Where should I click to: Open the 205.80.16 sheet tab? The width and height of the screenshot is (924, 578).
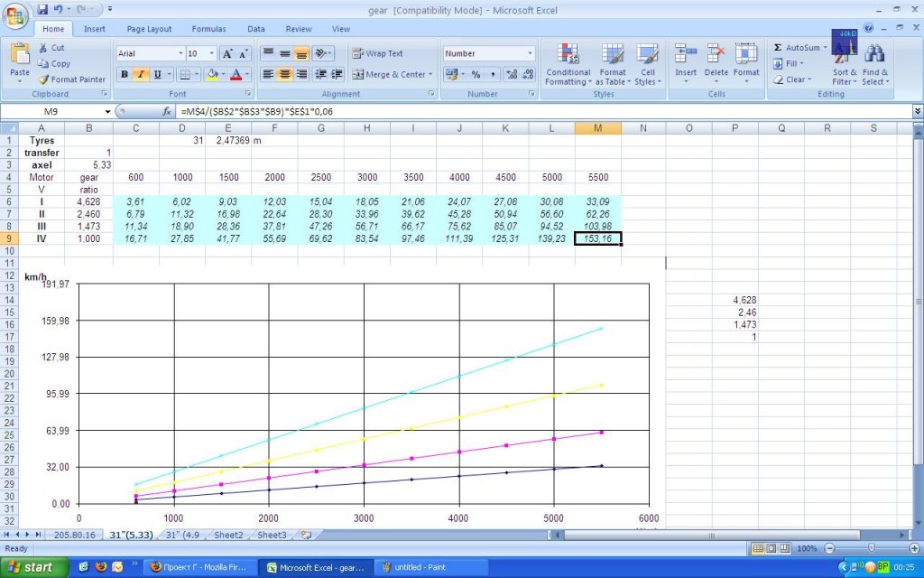(x=74, y=535)
